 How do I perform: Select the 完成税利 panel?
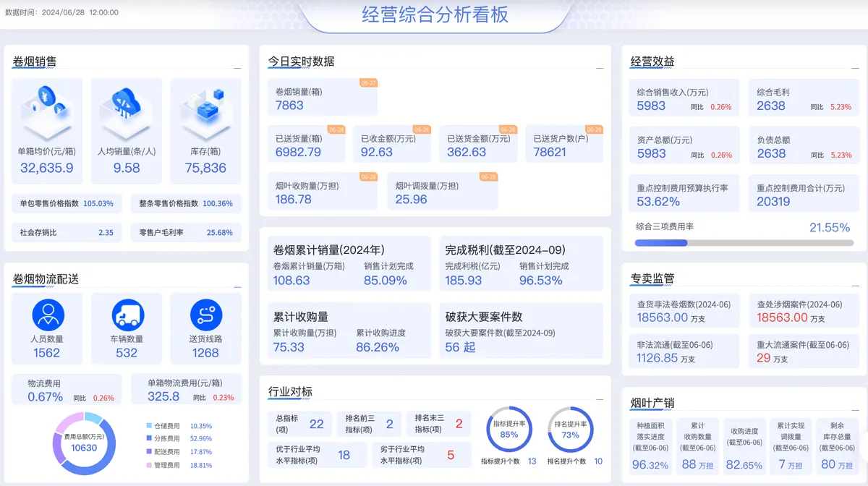522,263
